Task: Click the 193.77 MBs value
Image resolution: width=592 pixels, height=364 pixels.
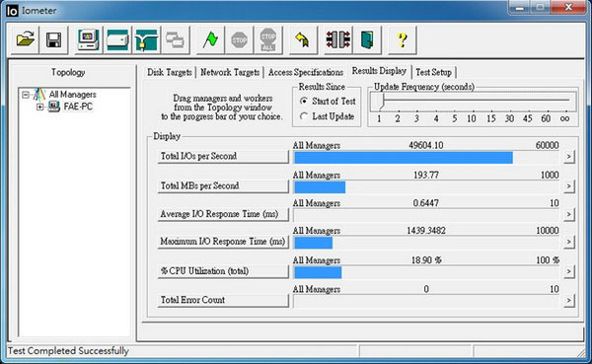Action: tap(426, 176)
